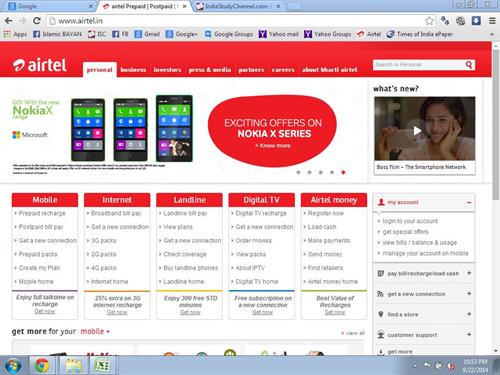Screen dimensions: 500x375
Task: Open the mobile dropdown in get more
Action: [x=95, y=331]
